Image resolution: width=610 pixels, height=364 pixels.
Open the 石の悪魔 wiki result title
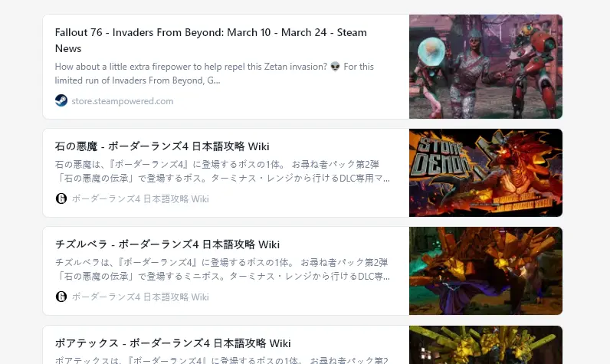[x=162, y=146]
